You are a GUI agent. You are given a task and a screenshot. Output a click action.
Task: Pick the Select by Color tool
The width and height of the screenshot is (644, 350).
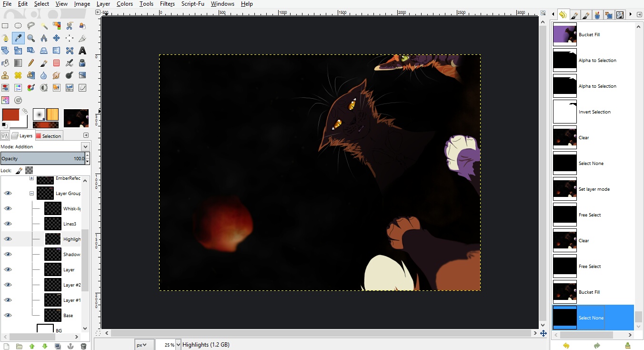click(x=57, y=26)
